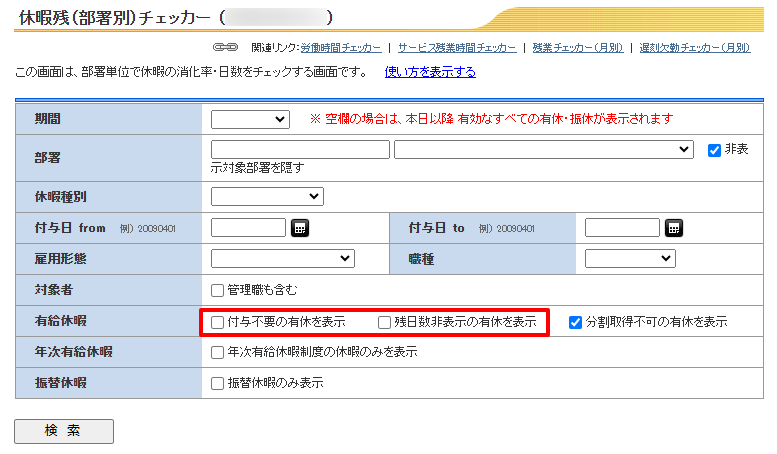
Task: Check 年次有給休暇制度の休暇のみを表示
Action: 217,352
